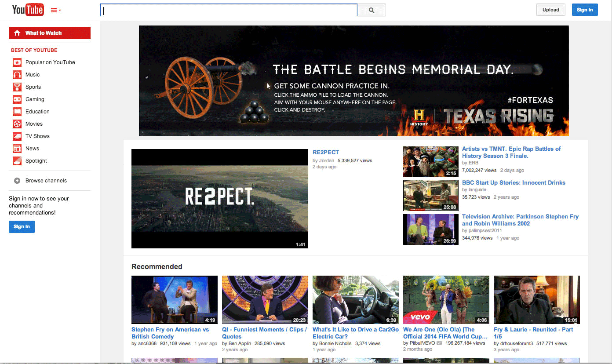The width and height of the screenshot is (612, 364).
Task: Click the Education icon
Action: coord(17,112)
